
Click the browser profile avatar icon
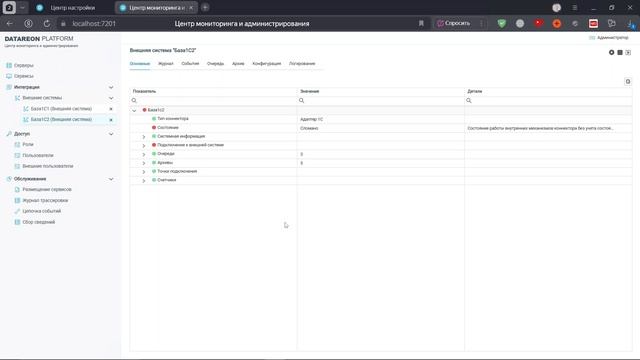pos(556,8)
